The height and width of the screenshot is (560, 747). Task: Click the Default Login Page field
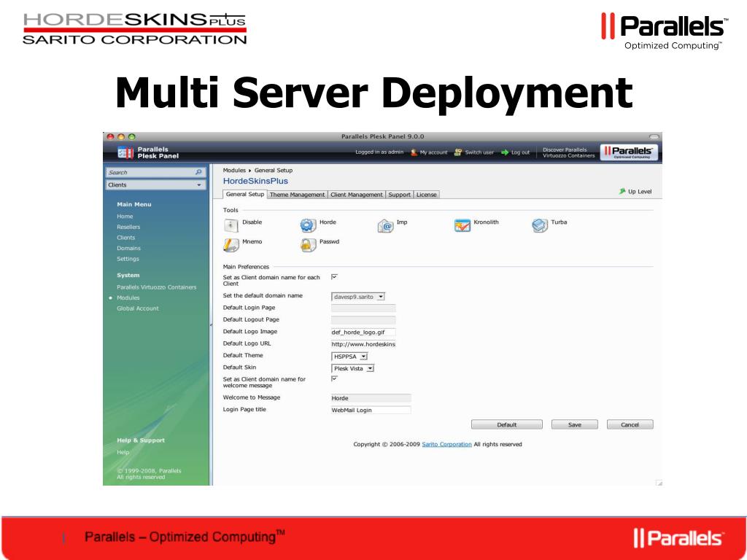(x=363, y=308)
